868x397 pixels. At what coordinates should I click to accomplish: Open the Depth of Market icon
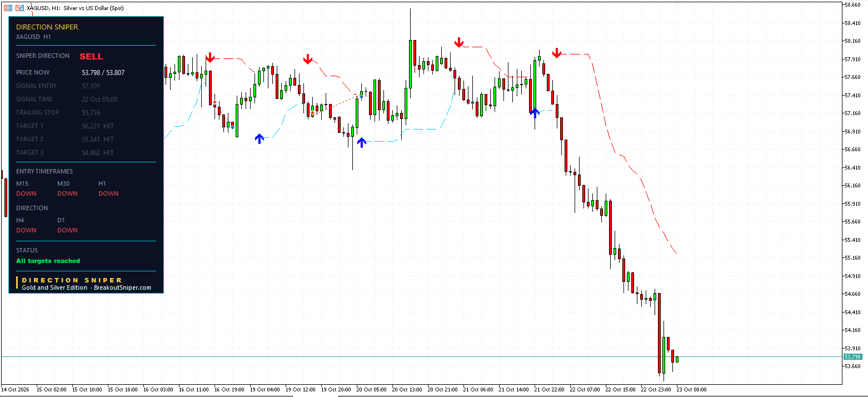tap(8, 8)
